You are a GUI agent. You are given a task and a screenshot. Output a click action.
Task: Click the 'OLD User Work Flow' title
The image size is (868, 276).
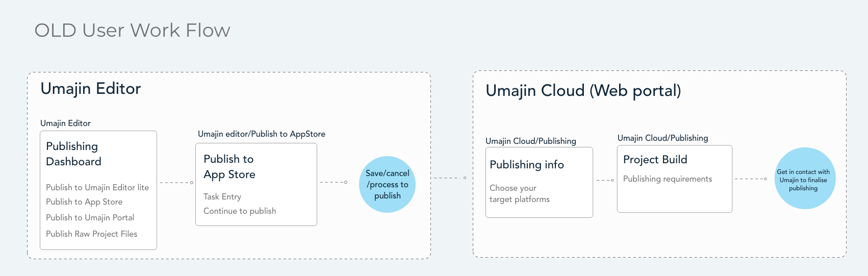click(132, 30)
